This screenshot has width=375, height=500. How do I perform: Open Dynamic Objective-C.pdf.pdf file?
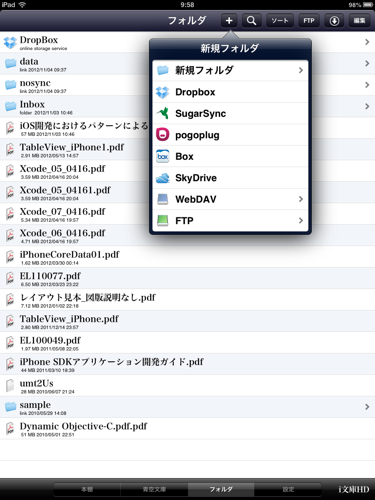(187, 428)
